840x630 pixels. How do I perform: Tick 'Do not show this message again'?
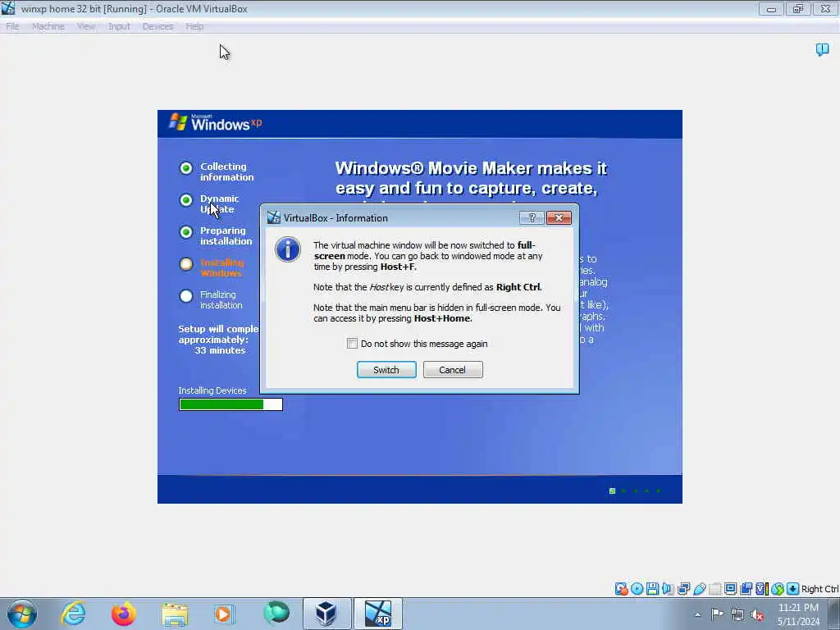coord(352,344)
